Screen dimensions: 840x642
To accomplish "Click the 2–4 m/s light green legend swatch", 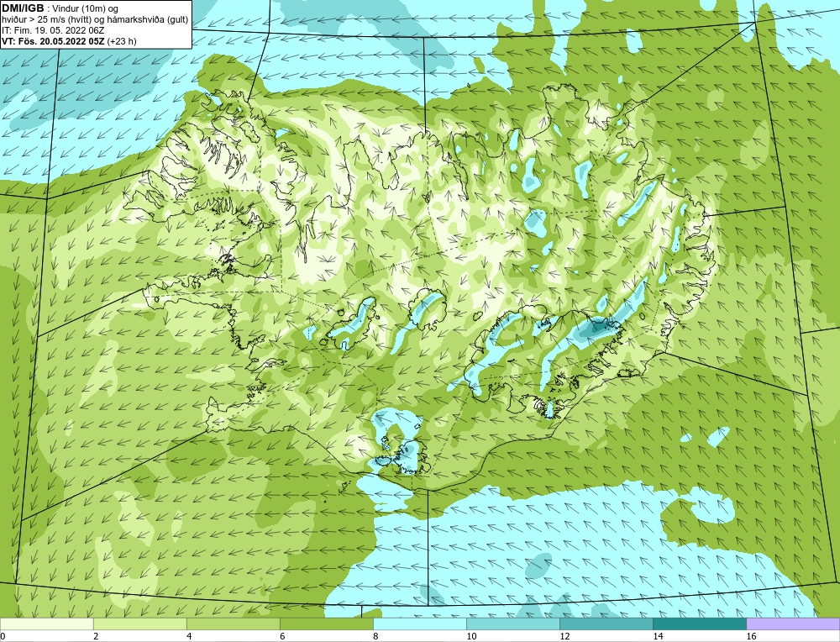I will tap(139, 624).
